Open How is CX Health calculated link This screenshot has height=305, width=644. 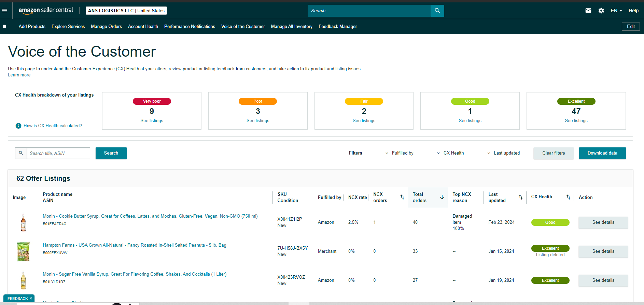[53, 126]
